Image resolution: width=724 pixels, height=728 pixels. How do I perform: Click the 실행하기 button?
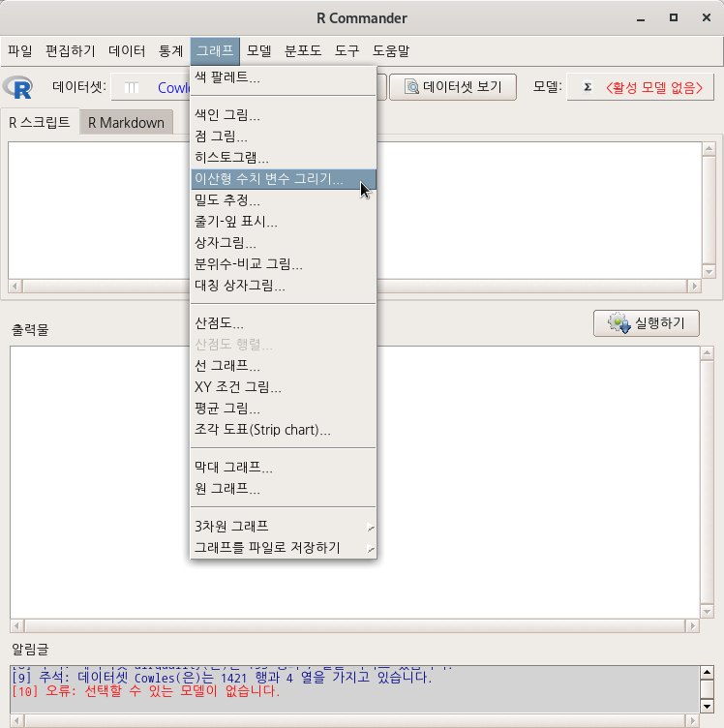tap(646, 323)
